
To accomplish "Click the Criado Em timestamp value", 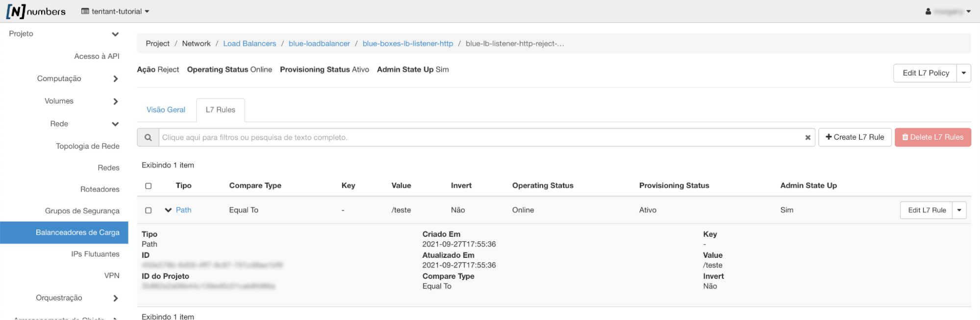I will pos(459,245).
